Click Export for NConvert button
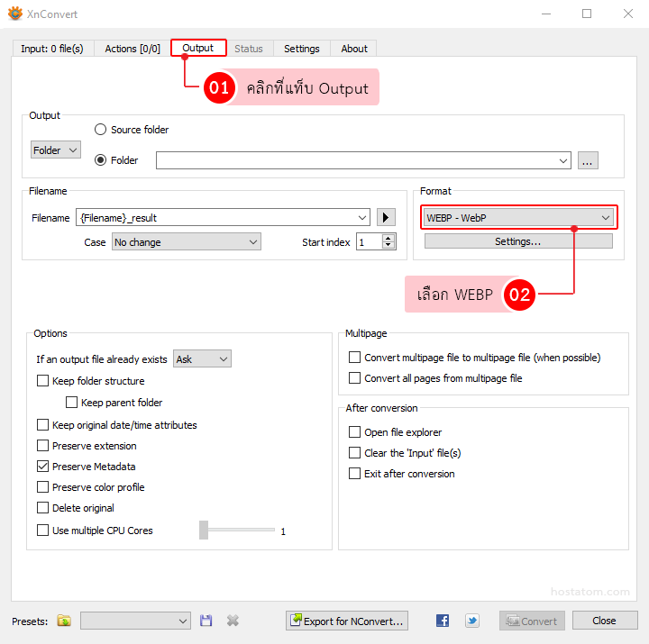Screen dimensions: 649x644 click(347, 621)
